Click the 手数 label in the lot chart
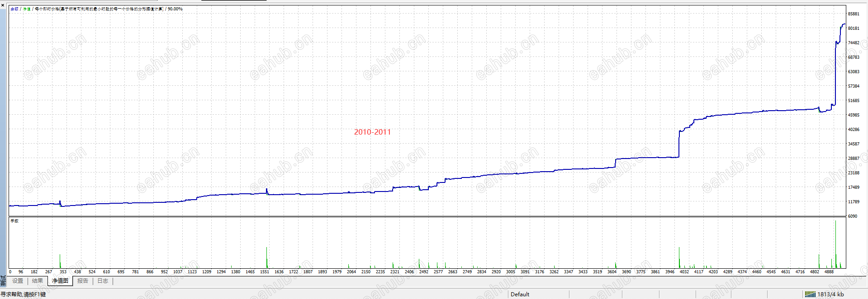Image resolution: width=868 pixels, height=299 pixels. pyautogui.click(x=14, y=221)
